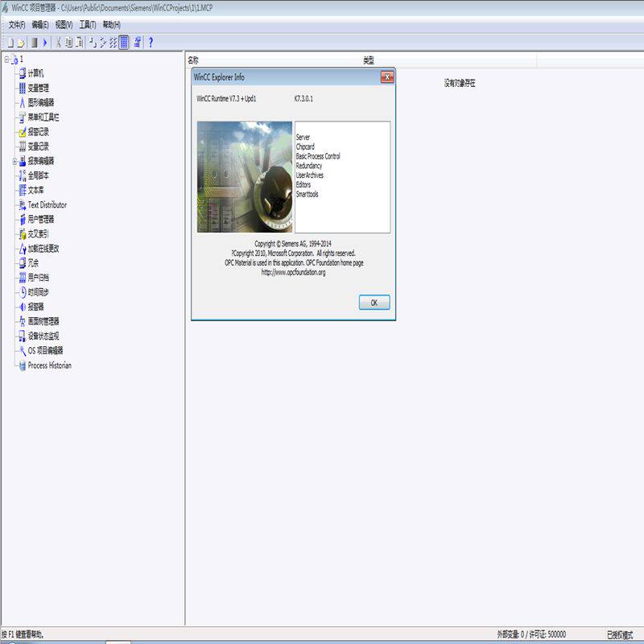Screen dimensions: 644x644
Task: Click Chipcard in the info list
Action: coord(305,147)
